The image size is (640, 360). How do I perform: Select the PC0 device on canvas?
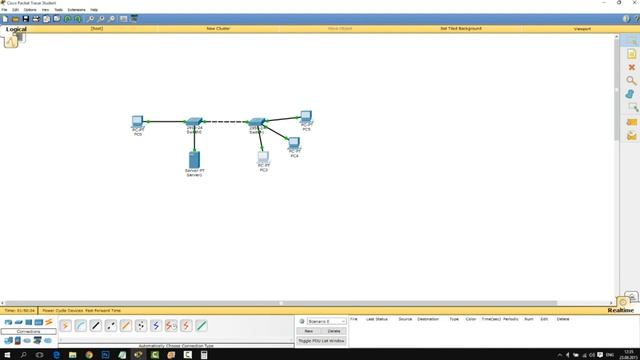point(138,121)
